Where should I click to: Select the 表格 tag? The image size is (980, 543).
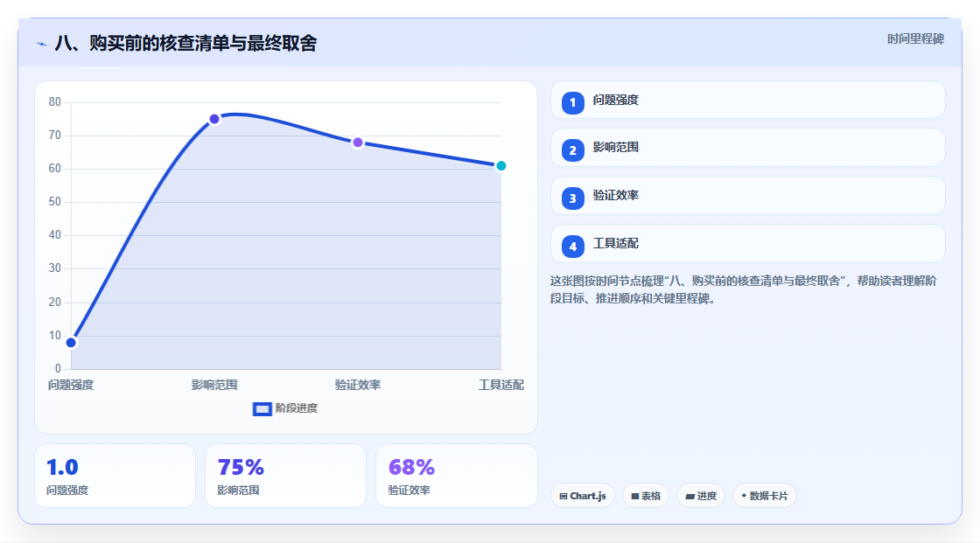(646, 496)
